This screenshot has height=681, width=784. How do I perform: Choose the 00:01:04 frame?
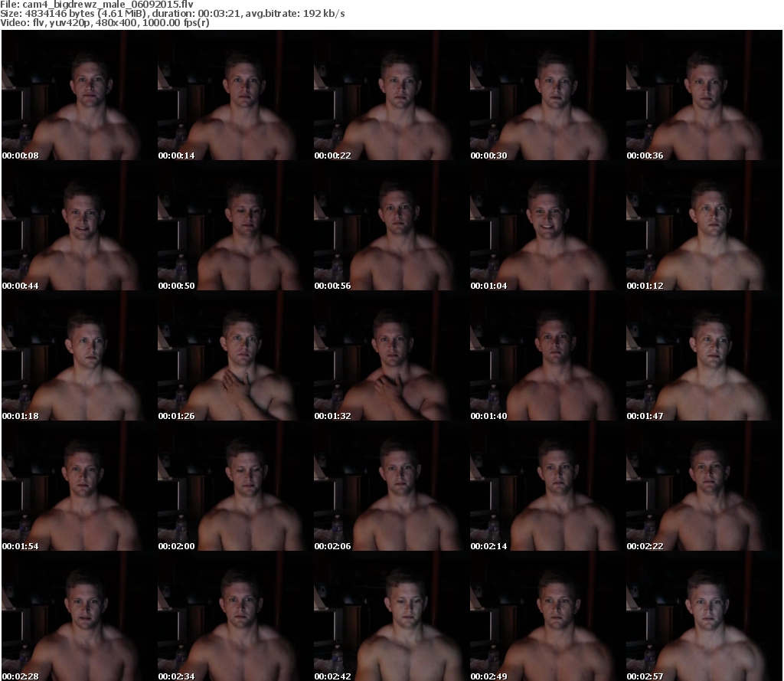[x=547, y=226]
